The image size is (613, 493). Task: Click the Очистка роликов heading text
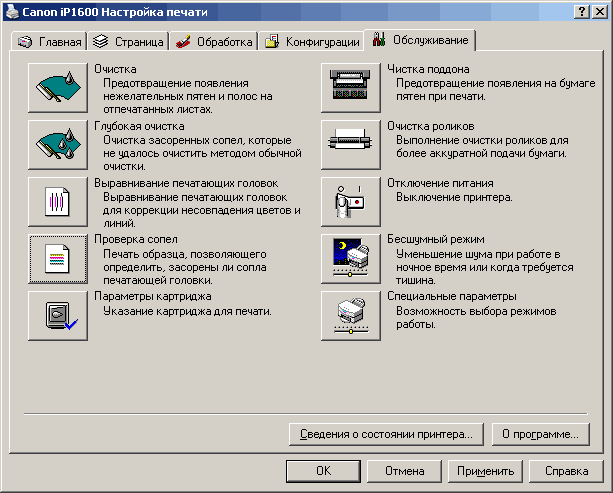tap(430, 126)
